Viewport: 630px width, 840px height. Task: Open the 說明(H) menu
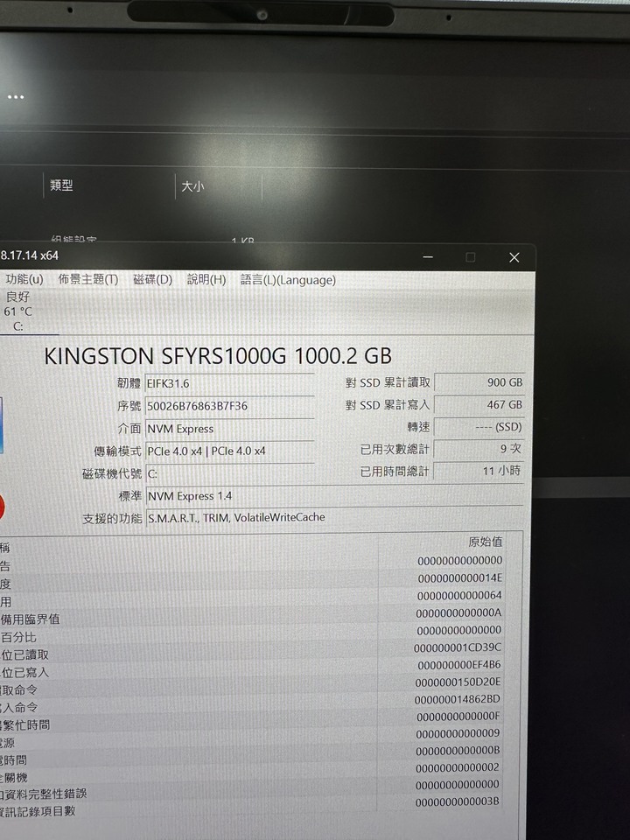pos(206,280)
